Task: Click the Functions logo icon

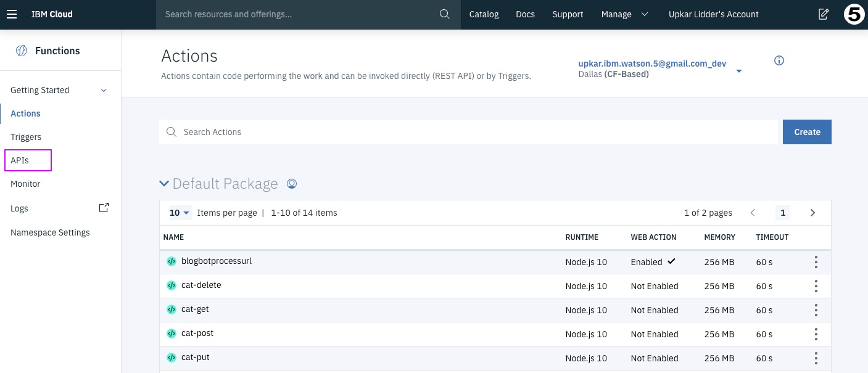Action: (22, 51)
